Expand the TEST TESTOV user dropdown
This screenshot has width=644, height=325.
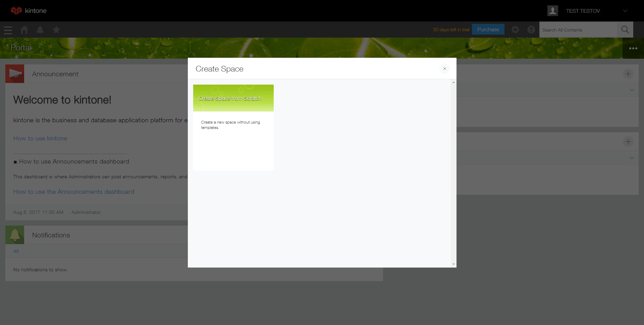(x=625, y=11)
